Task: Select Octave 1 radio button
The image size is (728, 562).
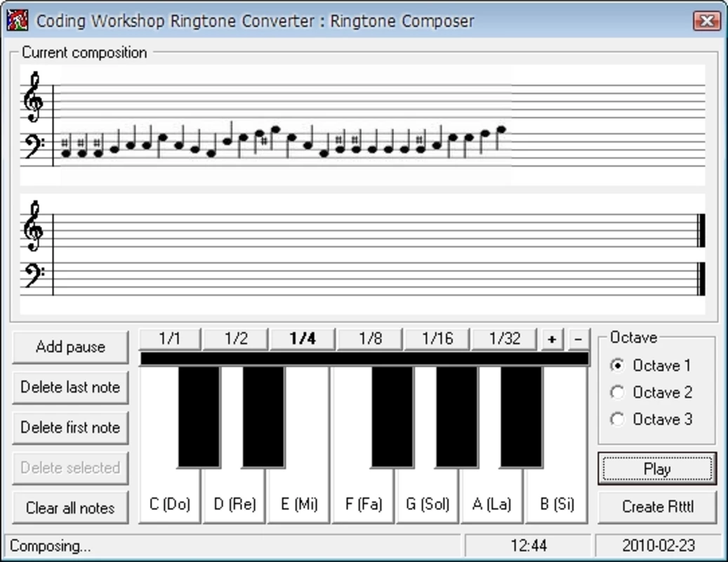Action: (650, 365)
